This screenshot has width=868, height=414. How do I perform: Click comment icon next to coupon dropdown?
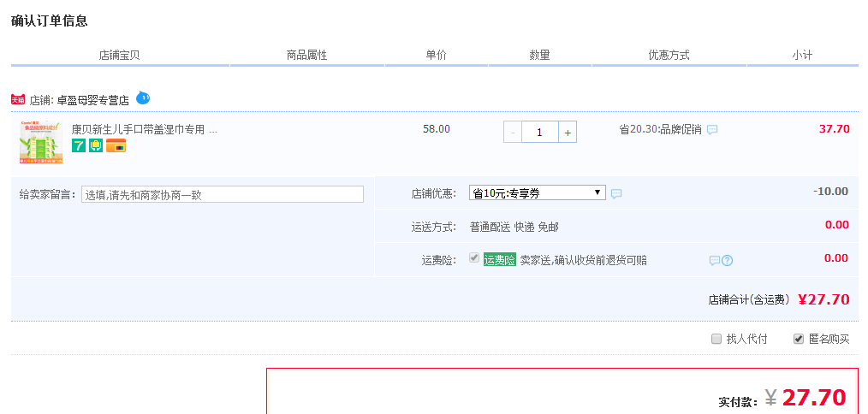coord(616,193)
